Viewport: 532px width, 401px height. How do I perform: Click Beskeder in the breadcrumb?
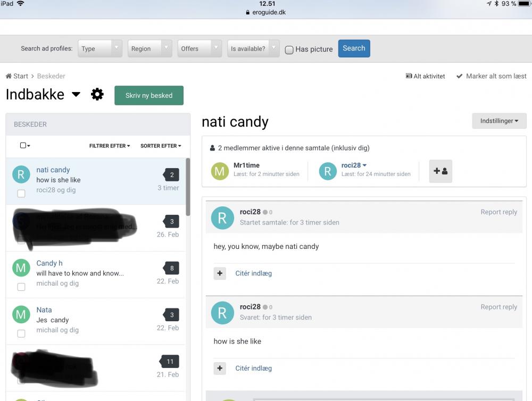(x=51, y=76)
